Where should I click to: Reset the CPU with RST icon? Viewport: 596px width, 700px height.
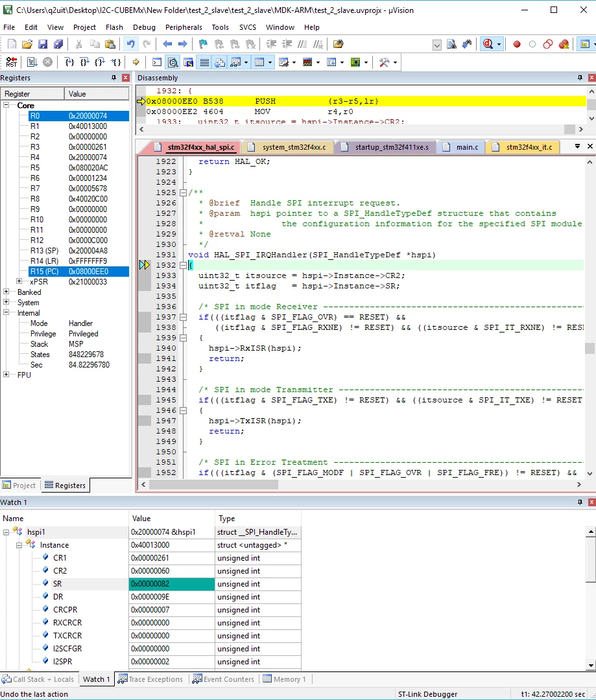[x=12, y=62]
